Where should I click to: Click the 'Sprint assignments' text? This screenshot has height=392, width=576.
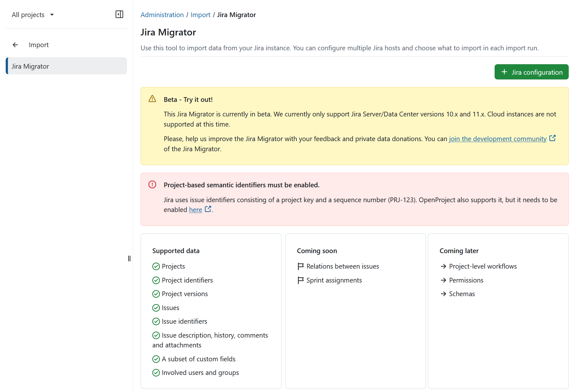334,280
